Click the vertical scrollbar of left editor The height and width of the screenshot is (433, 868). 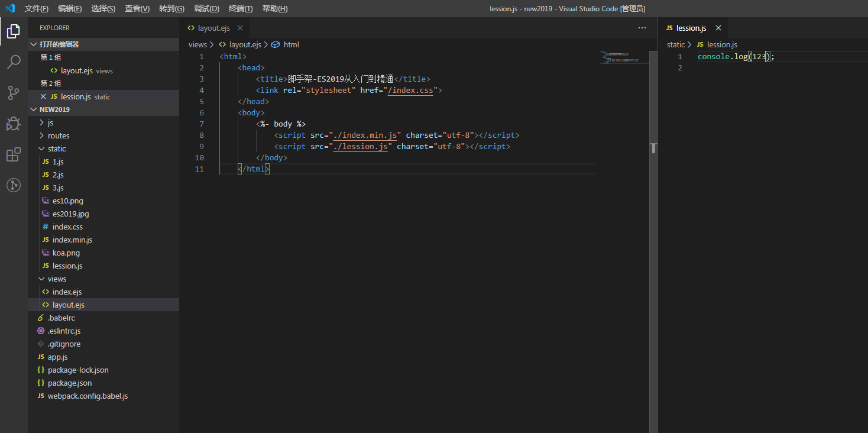click(653, 241)
